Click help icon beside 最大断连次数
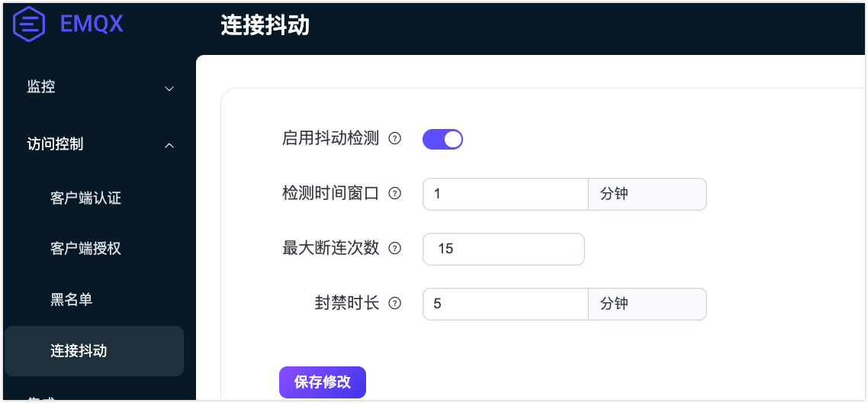Screen dimensions: 868x403 click(395, 248)
